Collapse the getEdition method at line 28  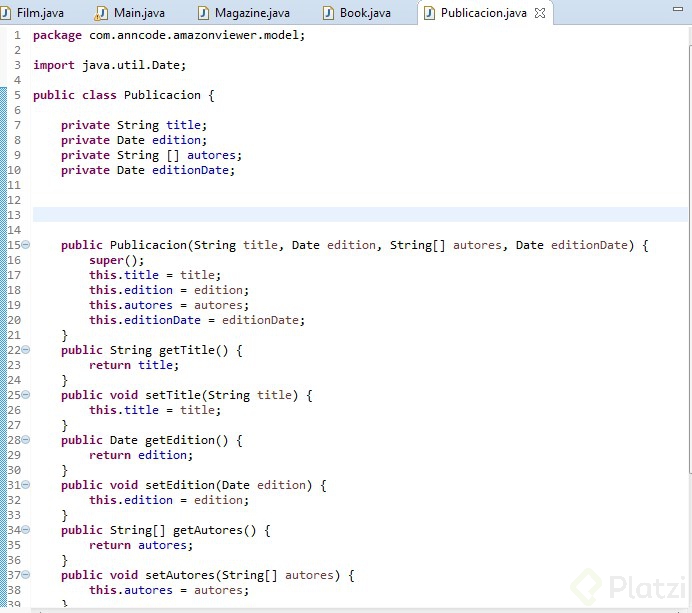[x=26, y=440]
